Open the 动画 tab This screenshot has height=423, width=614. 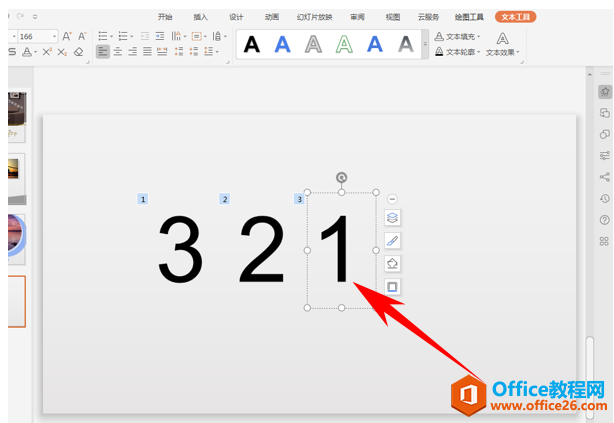[272, 17]
